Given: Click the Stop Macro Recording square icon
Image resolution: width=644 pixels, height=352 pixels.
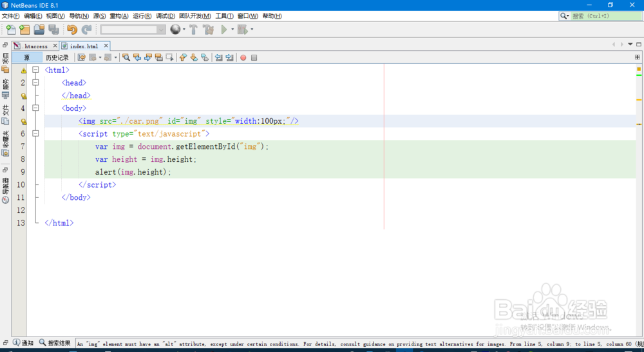Looking at the screenshot, I should click(x=254, y=57).
